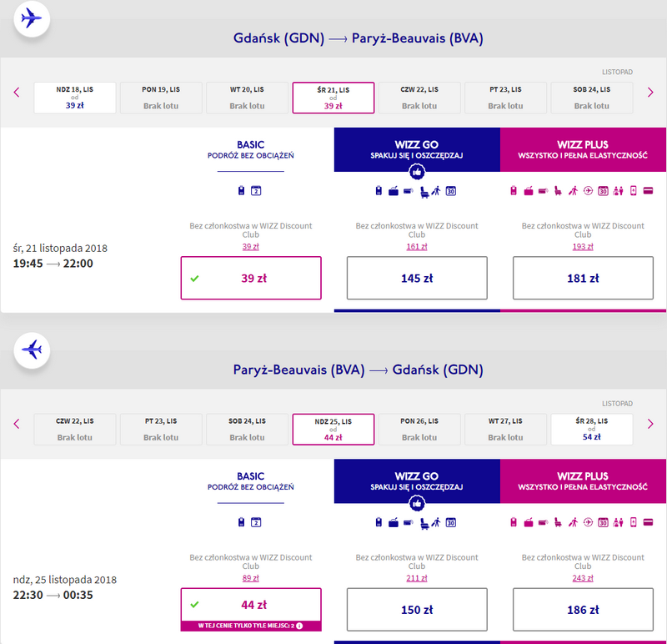Choose outbound date PON 19, LIS

point(161,98)
